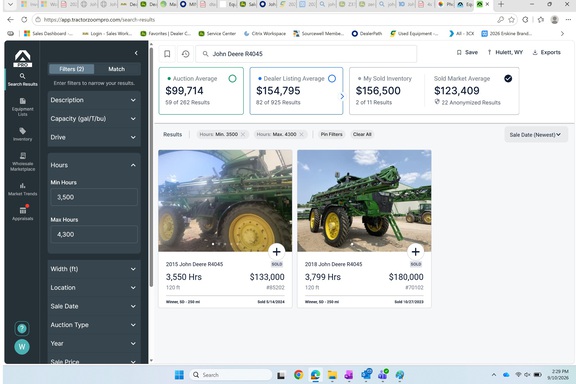Open Search Results in sidebar
Image resolution: width=576 pixels, height=384 pixels.
[22, 79]
